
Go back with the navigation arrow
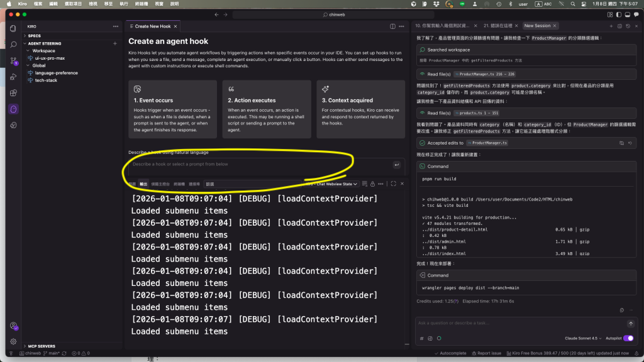tap(216, 14)
